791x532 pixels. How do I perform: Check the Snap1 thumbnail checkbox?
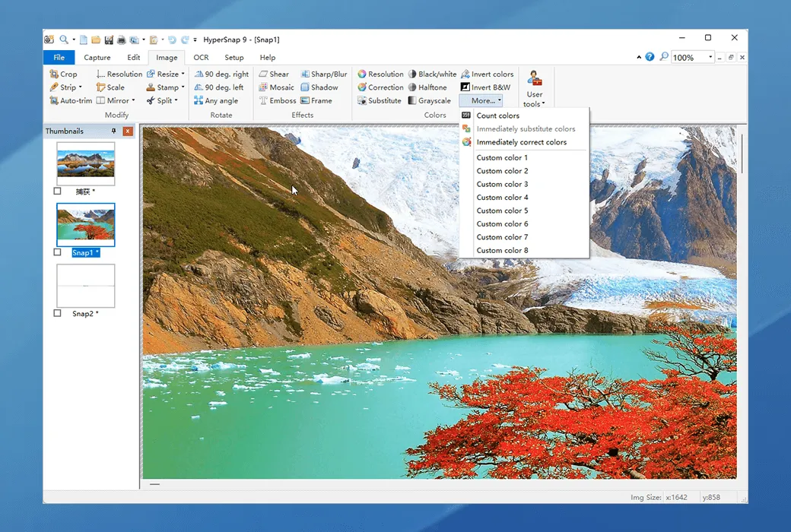tap(57, 252)
